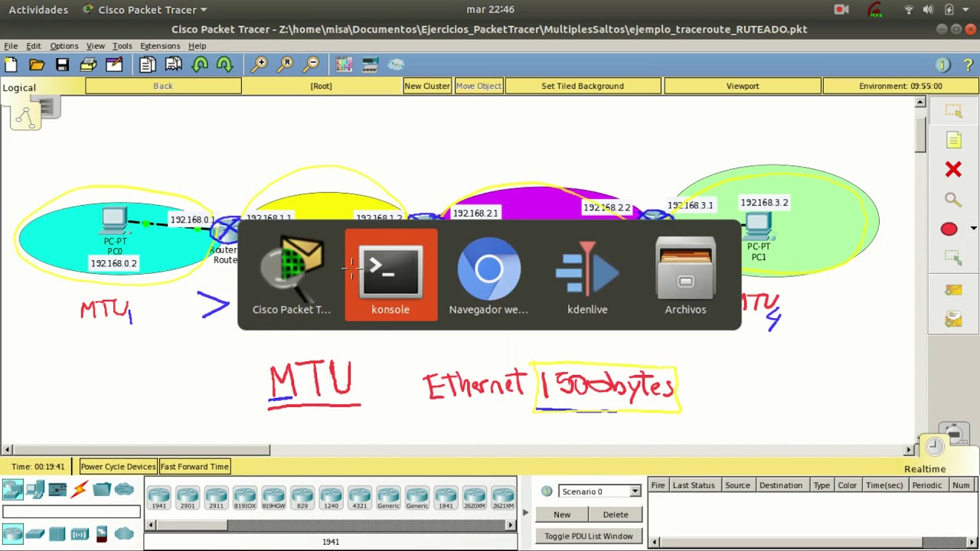The image size is (980, 551).
Task: Click the red ellipse drawing shape
Action: point(949,229)
